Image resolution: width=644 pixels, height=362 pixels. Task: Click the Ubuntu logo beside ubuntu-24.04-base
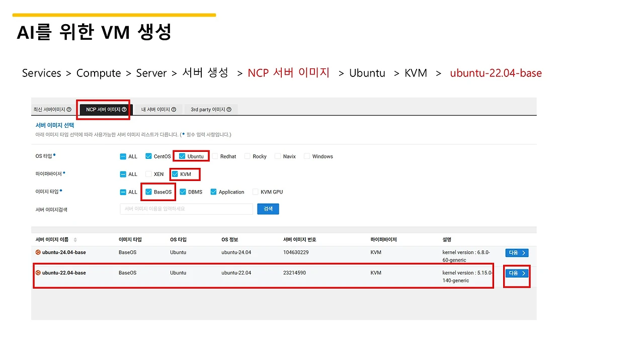click(38, 252)
